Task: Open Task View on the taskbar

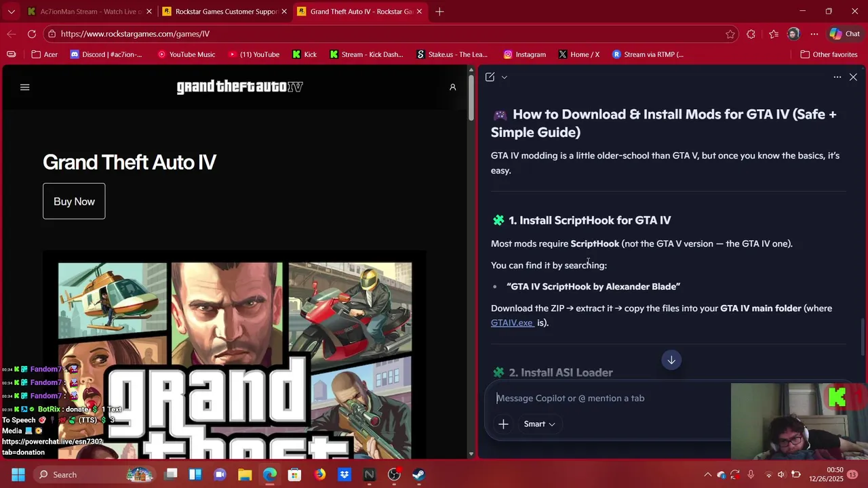Action: (x=171, y=474)
